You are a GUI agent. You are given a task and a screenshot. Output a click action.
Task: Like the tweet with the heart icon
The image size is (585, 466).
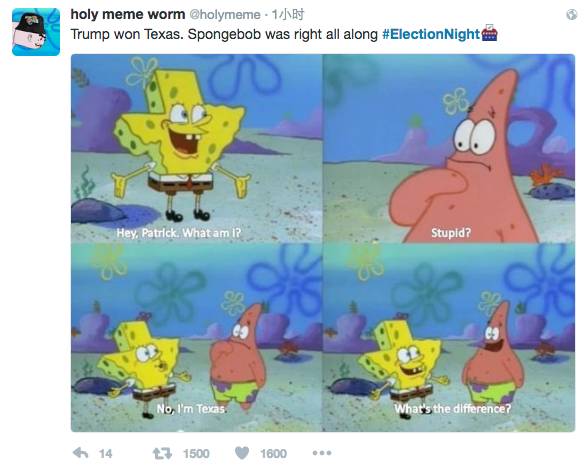(242, 453)
